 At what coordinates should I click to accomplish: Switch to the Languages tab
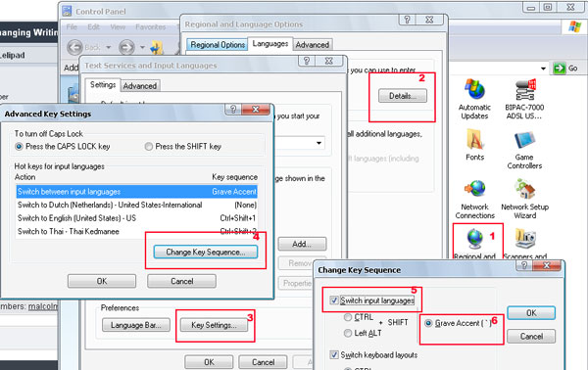[270, 44]
